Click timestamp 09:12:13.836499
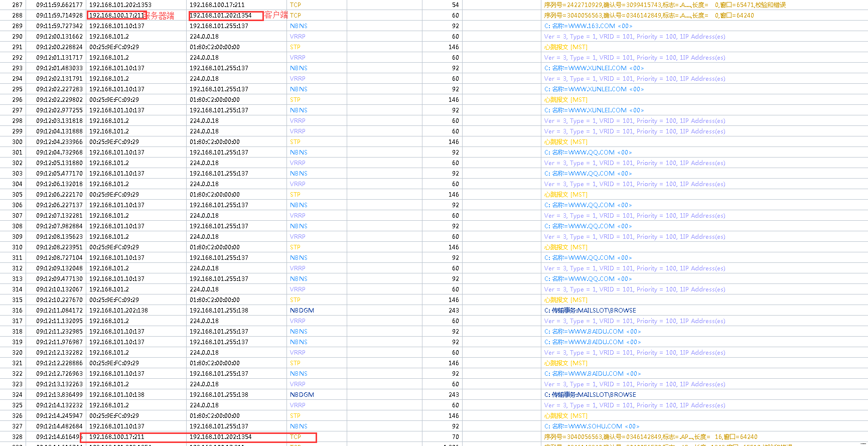Image resolution: width=868 pixels, height=446 pixels. pos(59,395)
